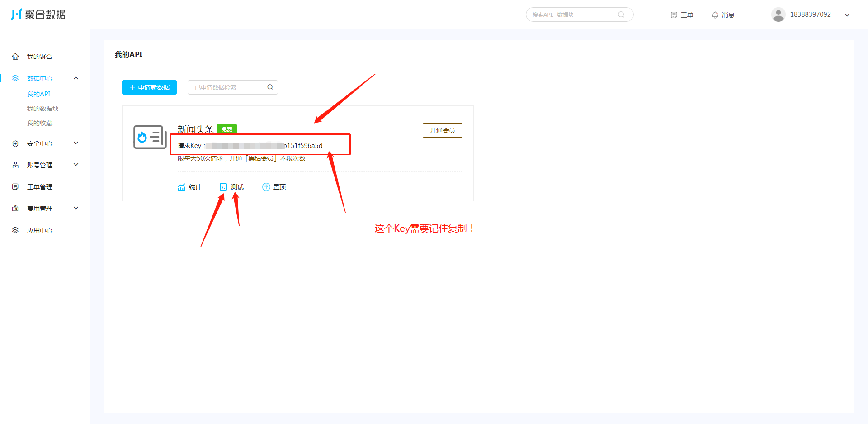Click the 聚合数据 logo
The height and width of the screenshot is (424, 868).
pos(38,14)
